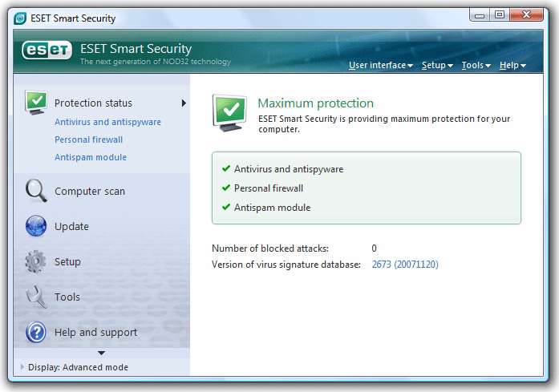Open the Tools menu in header
Viewport: 559px width, 392px height.
(x=476, y=65)
